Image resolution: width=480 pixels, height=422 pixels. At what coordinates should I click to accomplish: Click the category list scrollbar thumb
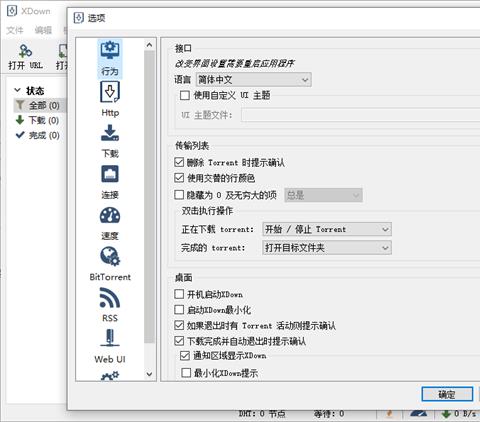pyautogui.click(x=149, y=197)
